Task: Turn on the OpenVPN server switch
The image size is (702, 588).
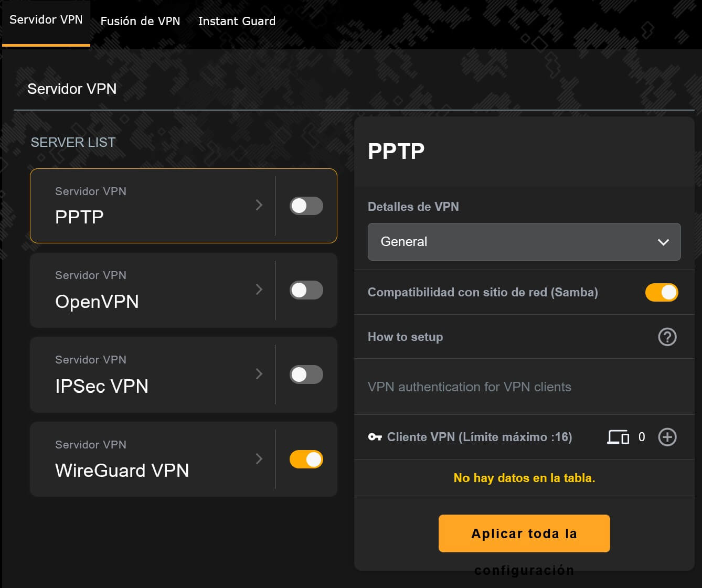Action: click(306, 290)
